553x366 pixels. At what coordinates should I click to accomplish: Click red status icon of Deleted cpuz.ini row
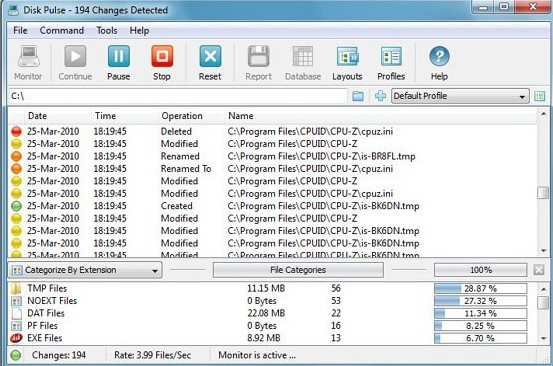(16, 132)
